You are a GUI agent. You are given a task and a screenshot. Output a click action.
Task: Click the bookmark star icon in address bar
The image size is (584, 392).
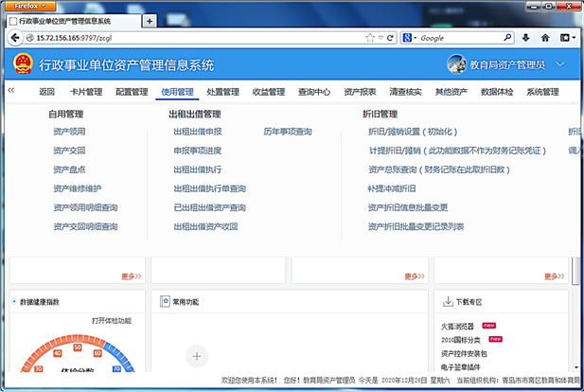tap(370, 38)
